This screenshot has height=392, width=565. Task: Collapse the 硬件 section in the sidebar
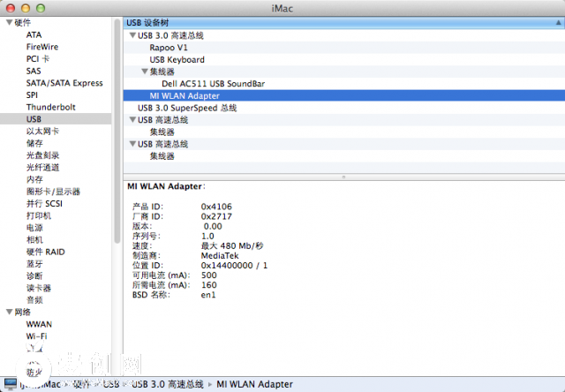pos(8,23)
